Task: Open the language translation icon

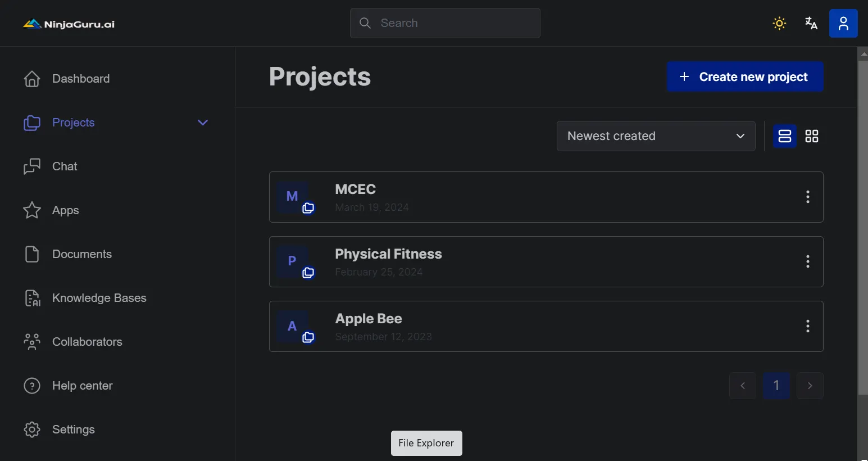Action: 811,23
